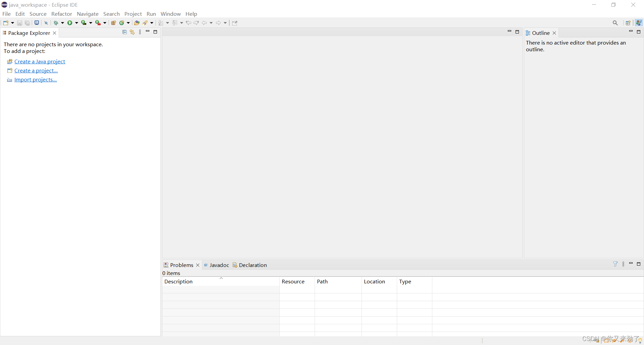Switch to the Declaration tab
Image resolution: width=644 pixels, height=345 pixels.
(x=250, y=265)
